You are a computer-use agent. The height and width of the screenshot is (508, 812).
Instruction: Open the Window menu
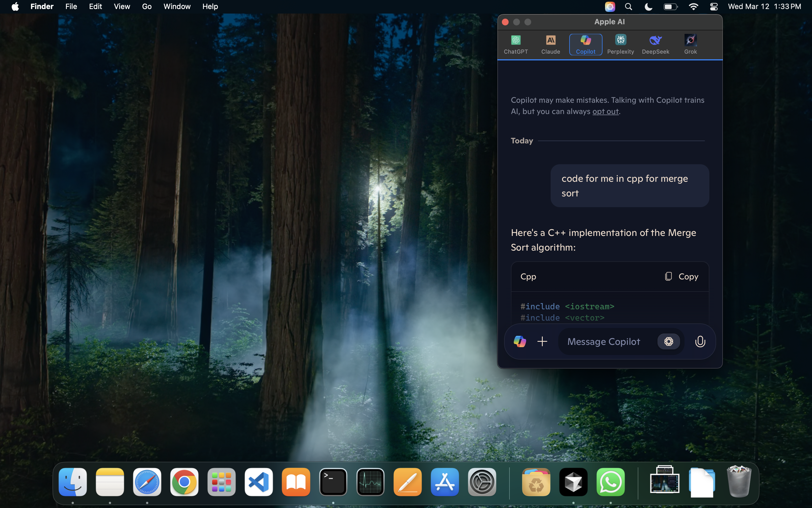(177, 7)
